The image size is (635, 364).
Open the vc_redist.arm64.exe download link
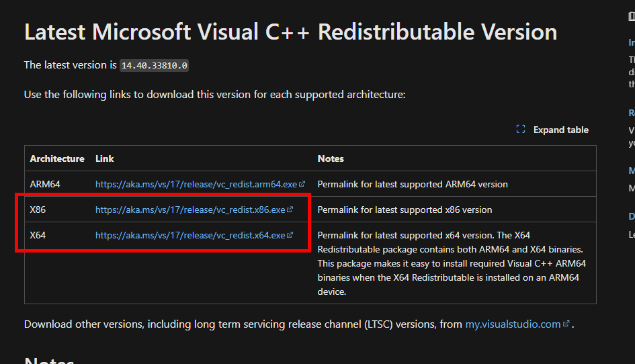point(196,184)
